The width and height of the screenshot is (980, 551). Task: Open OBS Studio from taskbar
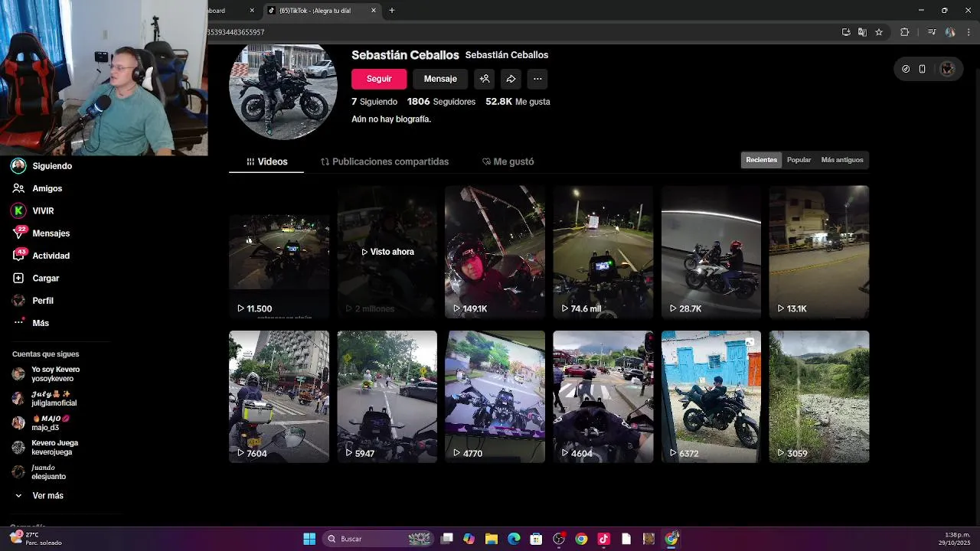pyautogui.click(x=559, y=539)
